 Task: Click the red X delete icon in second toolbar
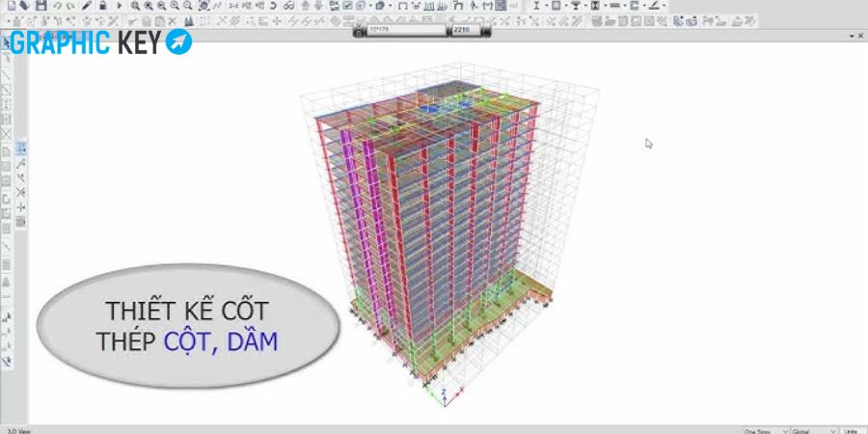click(173, 21)
